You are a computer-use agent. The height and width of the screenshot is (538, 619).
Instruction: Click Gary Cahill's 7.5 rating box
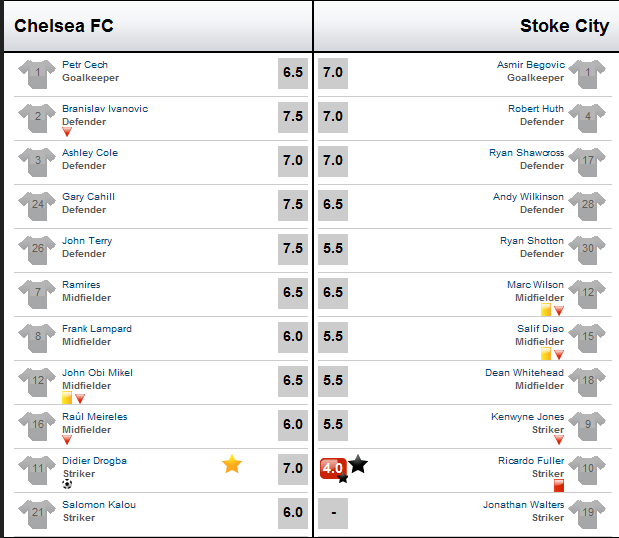(293, 205)
